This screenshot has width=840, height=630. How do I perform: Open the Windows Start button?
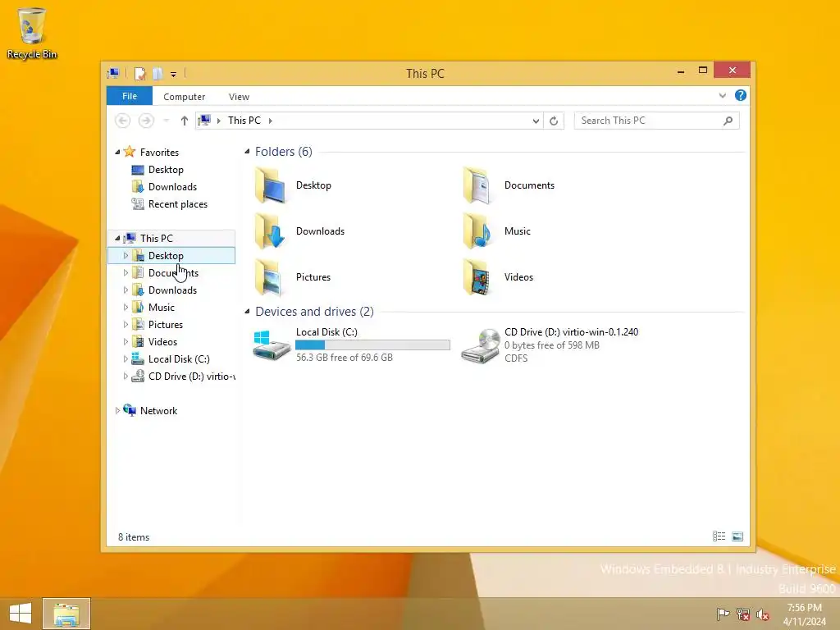(21, 614)
